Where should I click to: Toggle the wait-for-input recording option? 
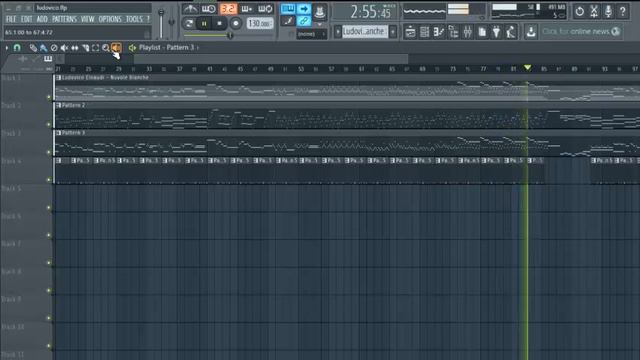pyautogui.click(x=209, y=9)
